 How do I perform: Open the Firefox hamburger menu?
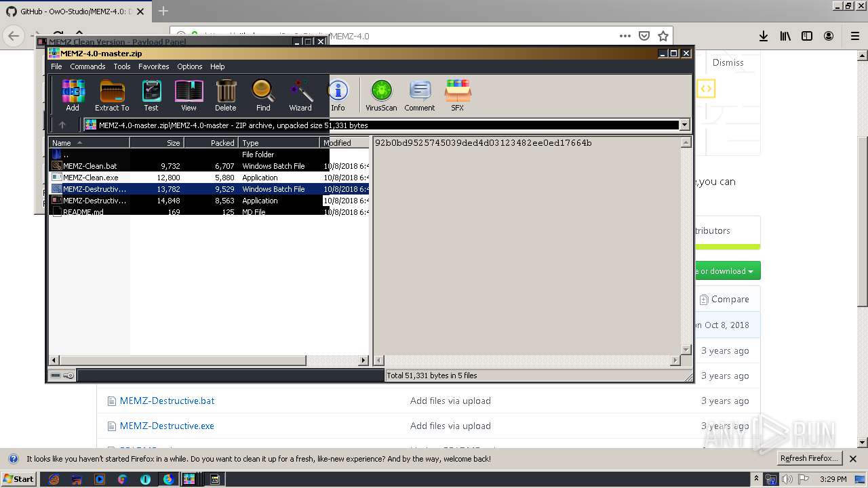point(855,36)
